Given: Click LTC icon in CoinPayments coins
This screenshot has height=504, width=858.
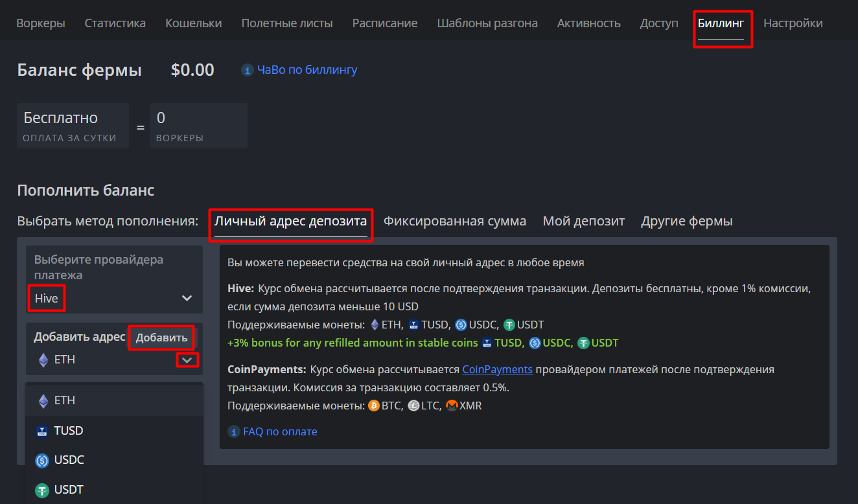Looking at the screenshot, I should coord(413,406).
